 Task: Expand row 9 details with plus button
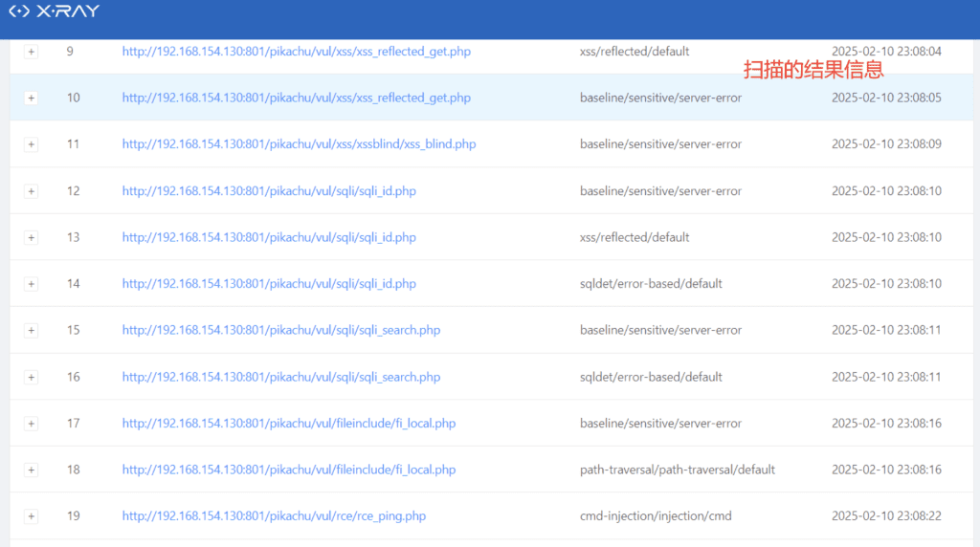[x=31, y=52]
